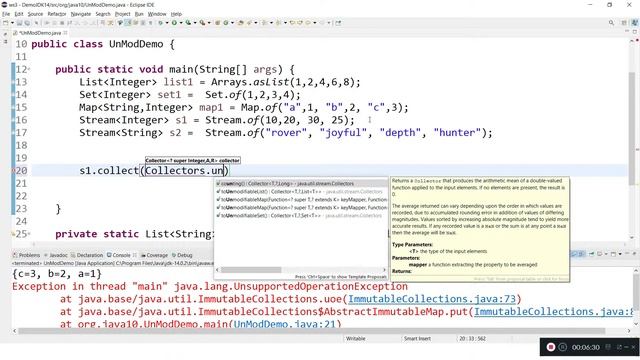Screen dimensions: 640x360
Task: Minimize the editor area with the top-right icon
Action: coord(627,32)
